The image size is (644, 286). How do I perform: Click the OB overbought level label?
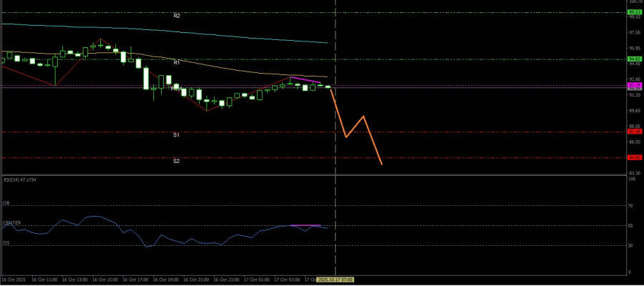click(x=6, y=203)
